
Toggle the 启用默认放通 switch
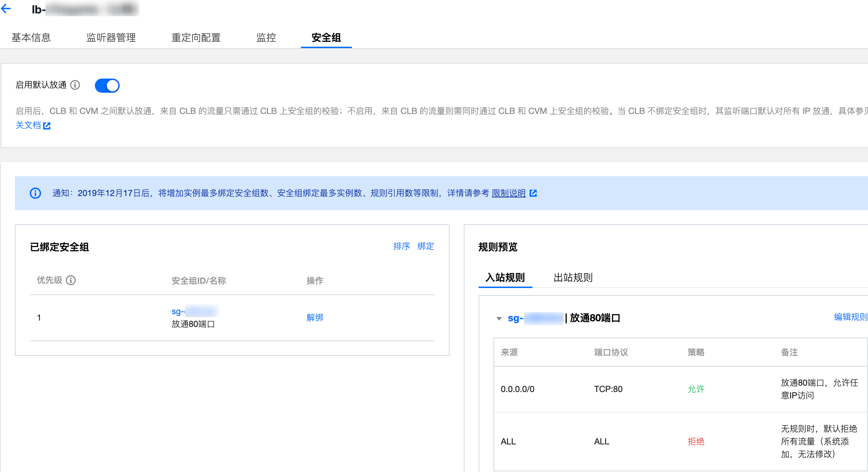(107, 86)
